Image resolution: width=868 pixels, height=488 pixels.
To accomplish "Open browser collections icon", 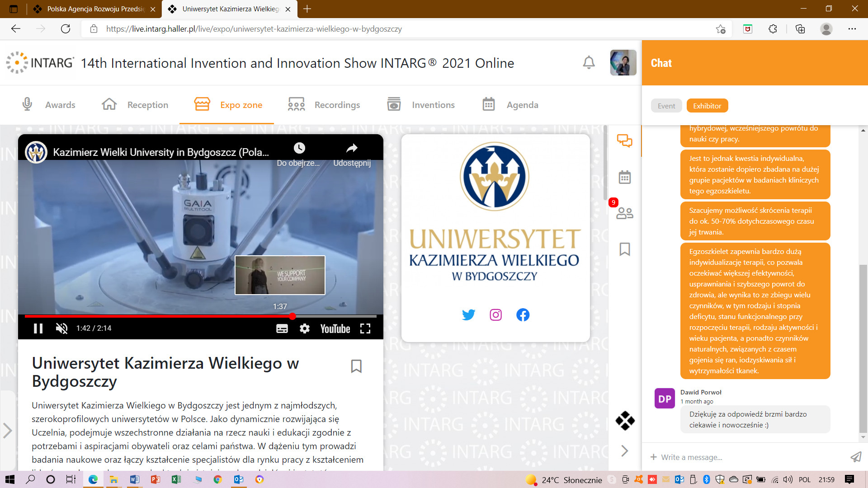I will [x=800, y=29].
